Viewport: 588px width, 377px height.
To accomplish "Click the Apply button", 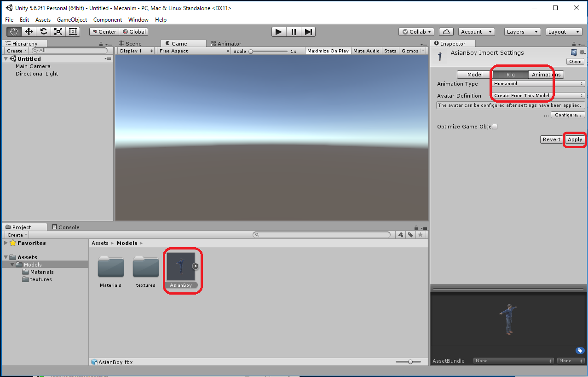I will [x=575, y=139].
